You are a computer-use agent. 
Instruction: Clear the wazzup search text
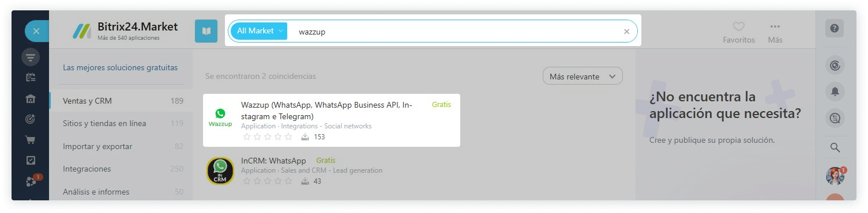pos(626,32)
